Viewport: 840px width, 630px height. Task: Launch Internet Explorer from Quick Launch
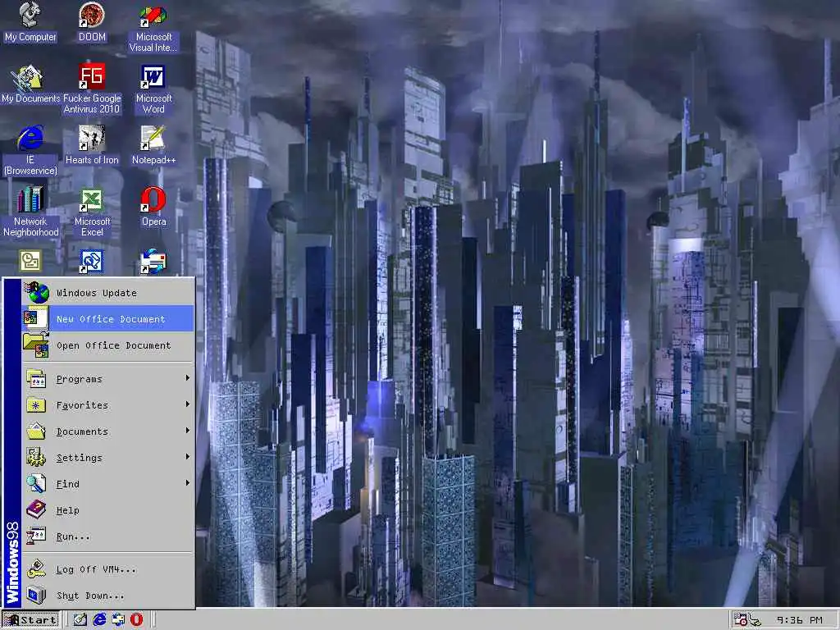click(x=99, y=620)
